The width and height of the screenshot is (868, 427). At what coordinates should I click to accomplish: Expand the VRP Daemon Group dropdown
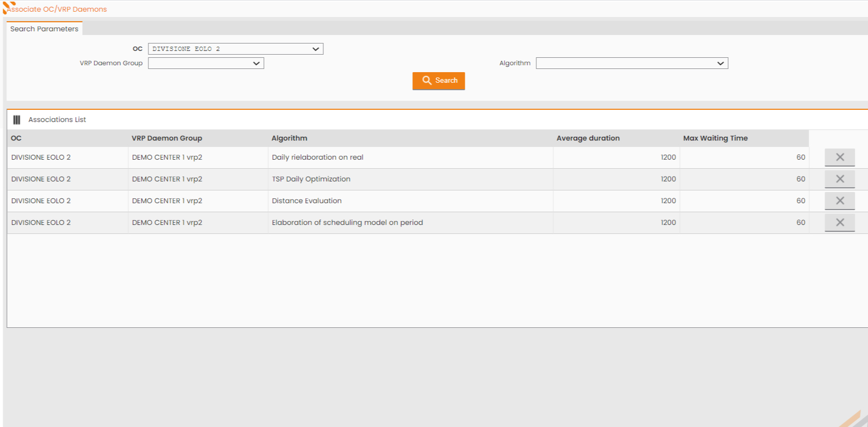click(206, 63)
